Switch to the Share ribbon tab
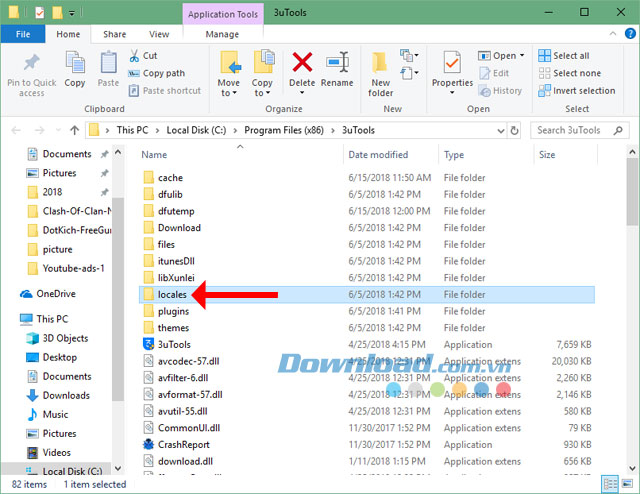Screen dimensions: 640x494 (114, 34)
